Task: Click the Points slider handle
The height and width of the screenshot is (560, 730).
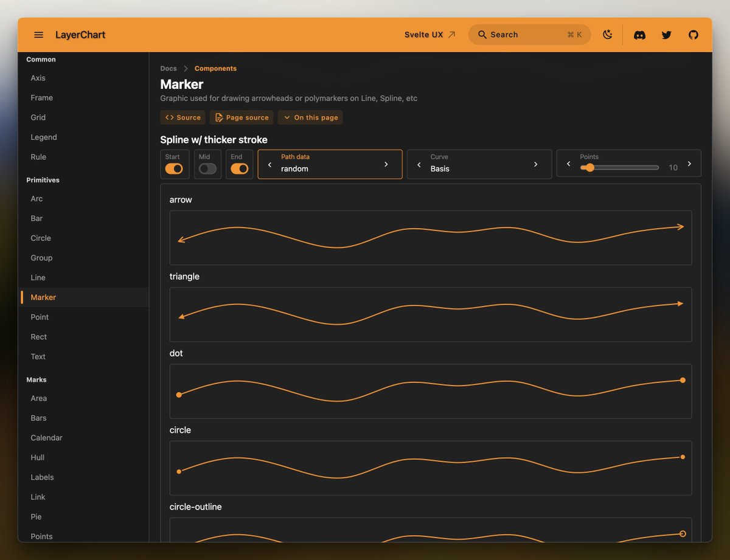Action: 589,167
